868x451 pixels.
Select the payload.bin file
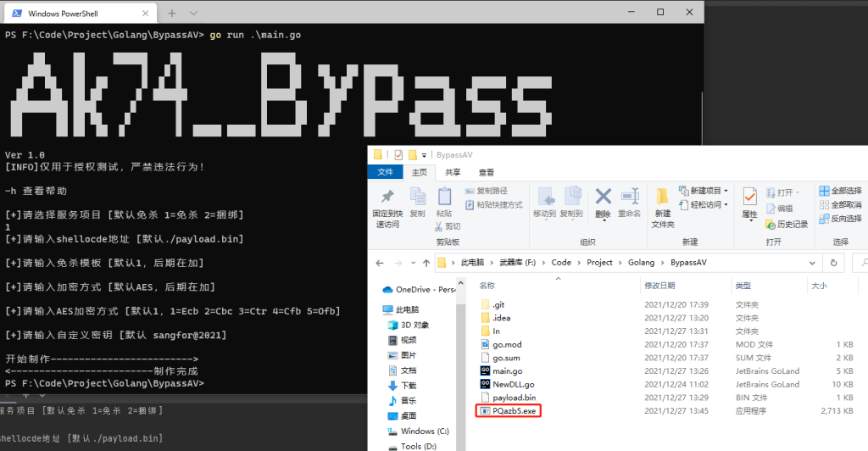click(x=509, y=398)
